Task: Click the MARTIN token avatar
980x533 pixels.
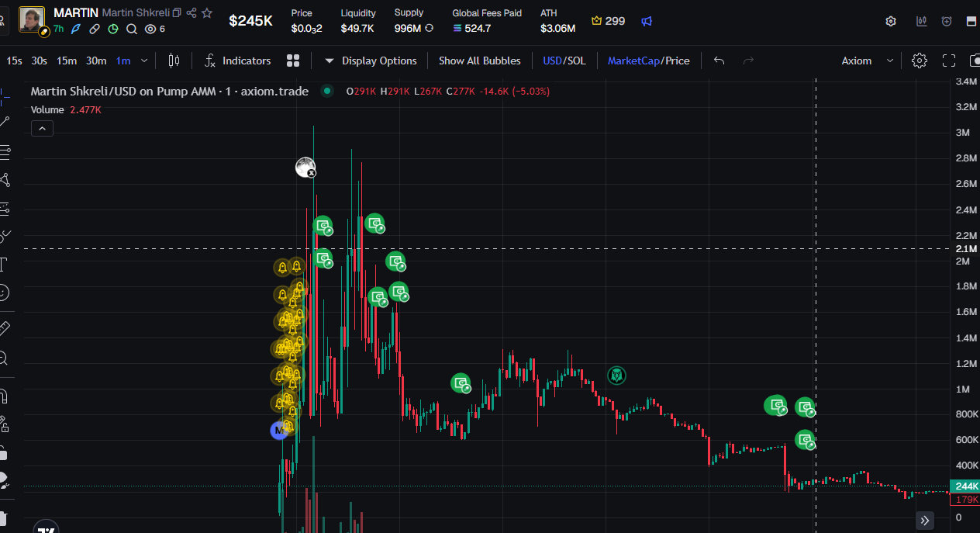Action: tap(32, 19)
